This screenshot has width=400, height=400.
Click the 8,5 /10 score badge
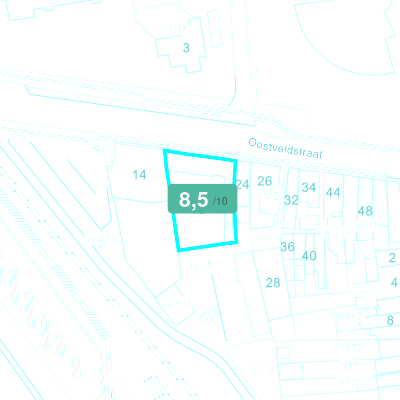coord(202,198)
